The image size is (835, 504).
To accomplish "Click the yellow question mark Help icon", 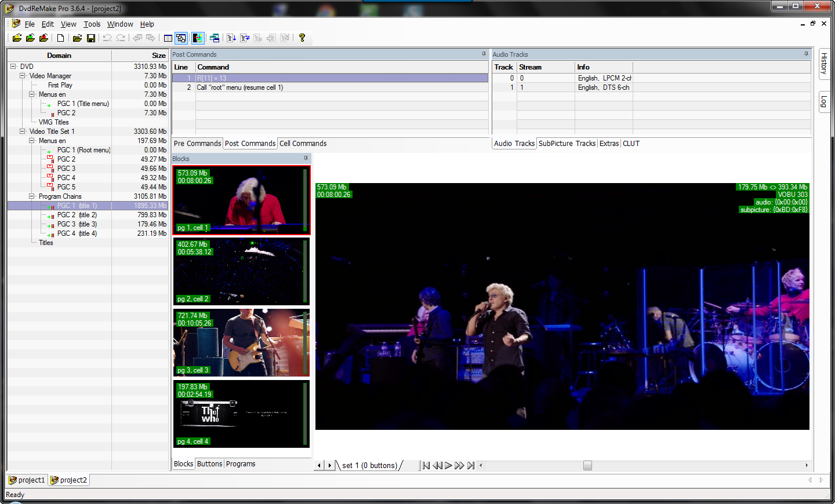I will point(302,38).
